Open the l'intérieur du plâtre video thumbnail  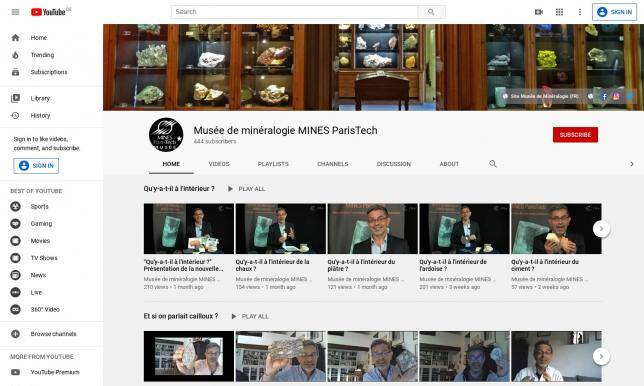point(373,228)
